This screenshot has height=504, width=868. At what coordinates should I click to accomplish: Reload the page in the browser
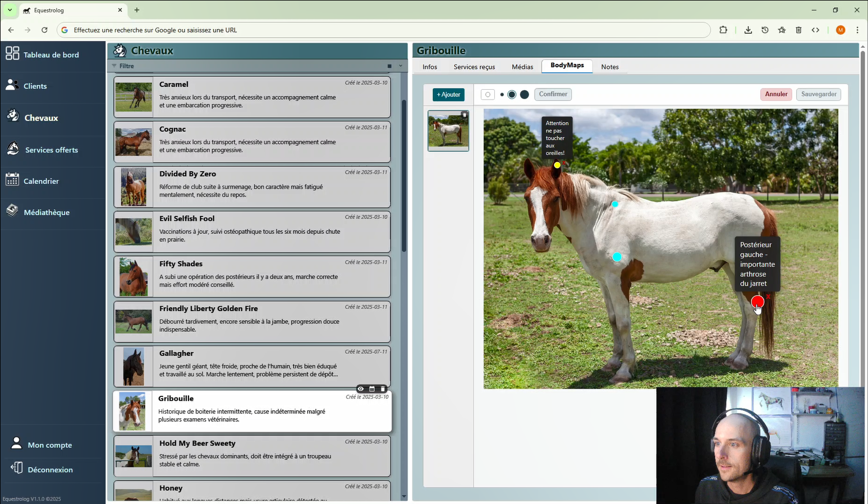tap(44, 30)
